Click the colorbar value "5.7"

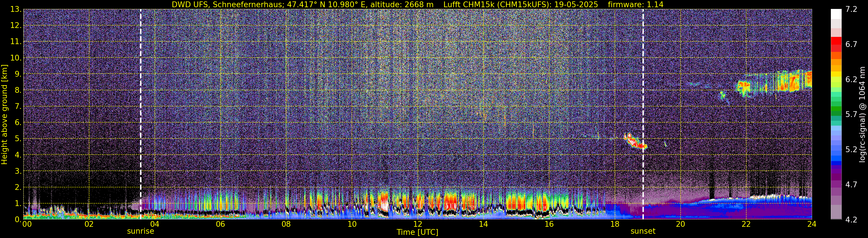pos(851,114)
